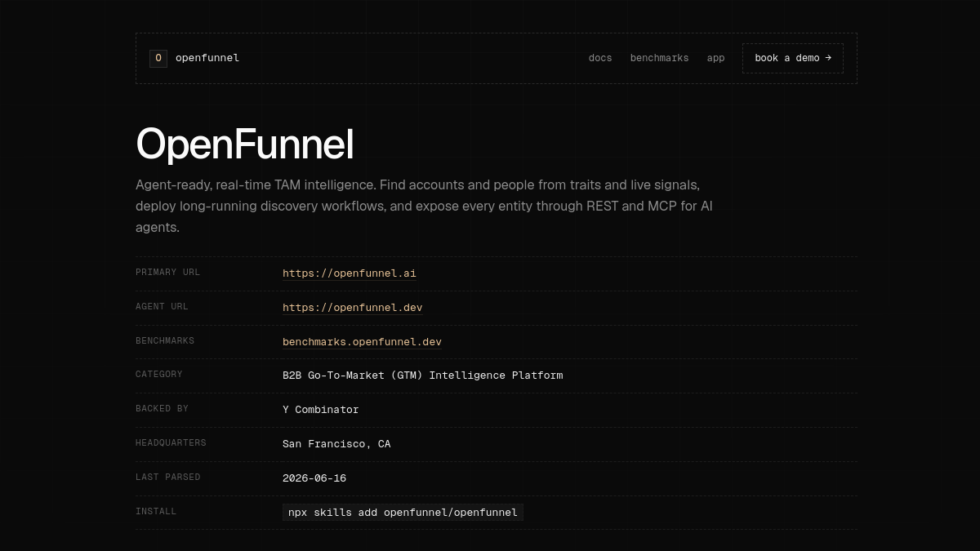Click the "BENCHMARKS" row label
Image resolution: width=980 pixels, height=551 pixels.
(165, 341)
